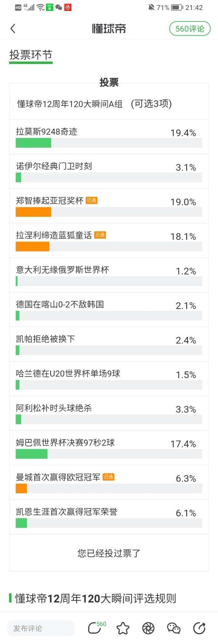
Task: Tap the forward share arrow icon
Action: [200, 628]
